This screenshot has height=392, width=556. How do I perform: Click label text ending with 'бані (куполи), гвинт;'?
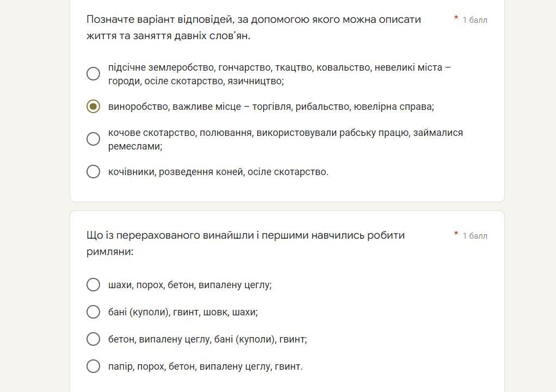(207, 339)
